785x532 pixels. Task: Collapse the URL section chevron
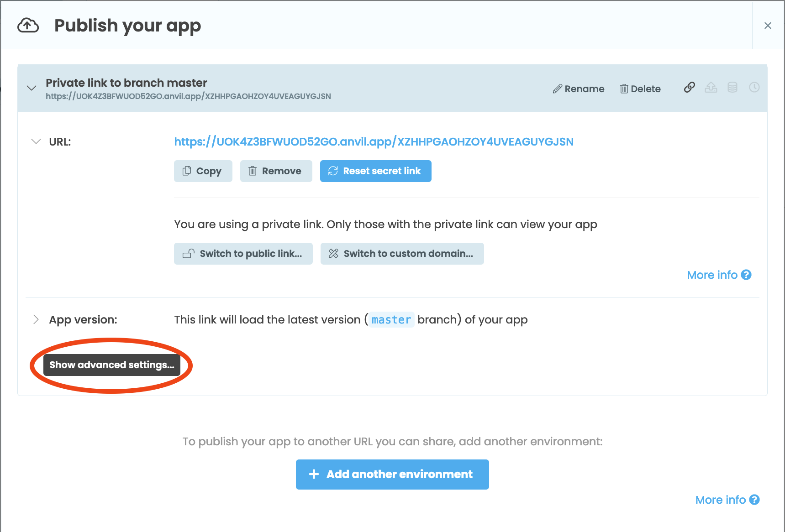(36, 141)
